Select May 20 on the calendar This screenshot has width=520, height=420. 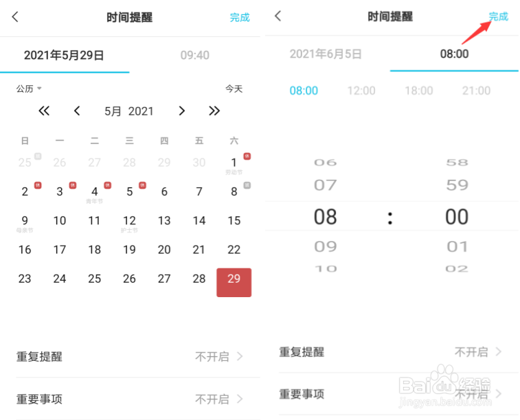point(164,250)
